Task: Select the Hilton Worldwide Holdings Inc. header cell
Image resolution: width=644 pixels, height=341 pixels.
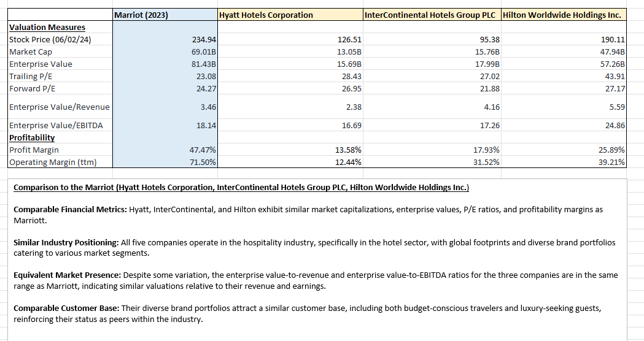Action: pyautogui.click(x=564, y=15)
